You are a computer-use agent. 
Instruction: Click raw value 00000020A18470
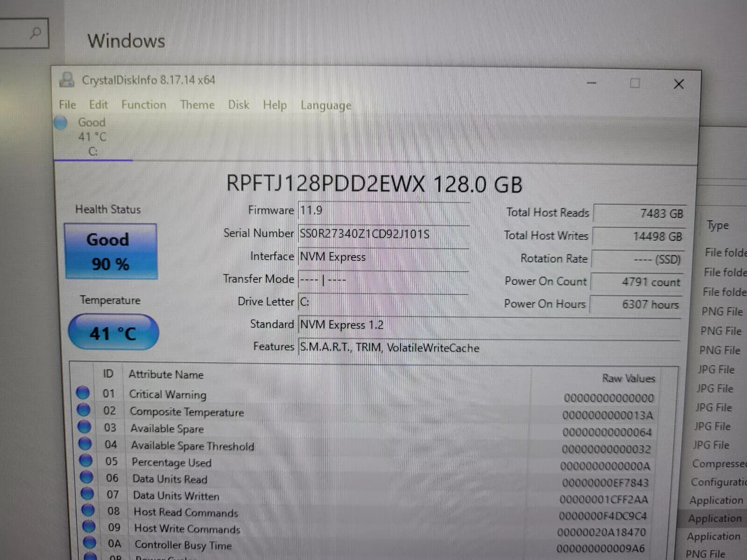(601, 532)
